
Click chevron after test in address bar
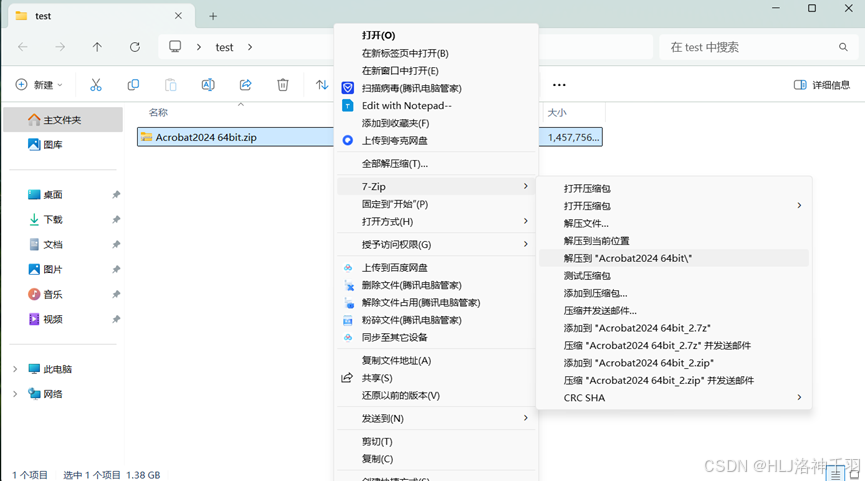point(250,47)
